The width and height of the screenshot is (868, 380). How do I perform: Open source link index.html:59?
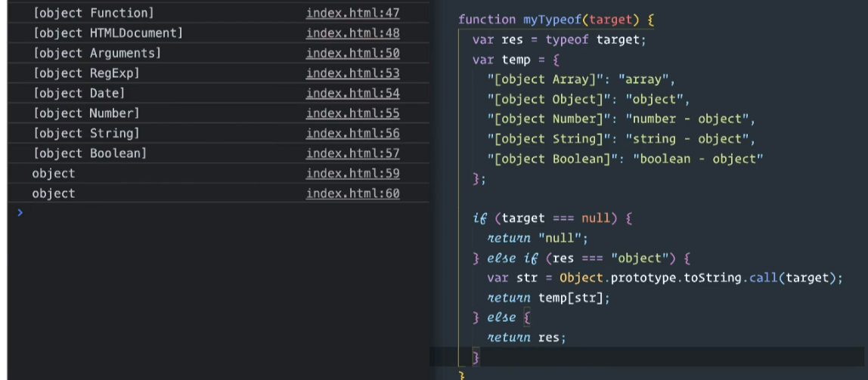click(352, 174)
